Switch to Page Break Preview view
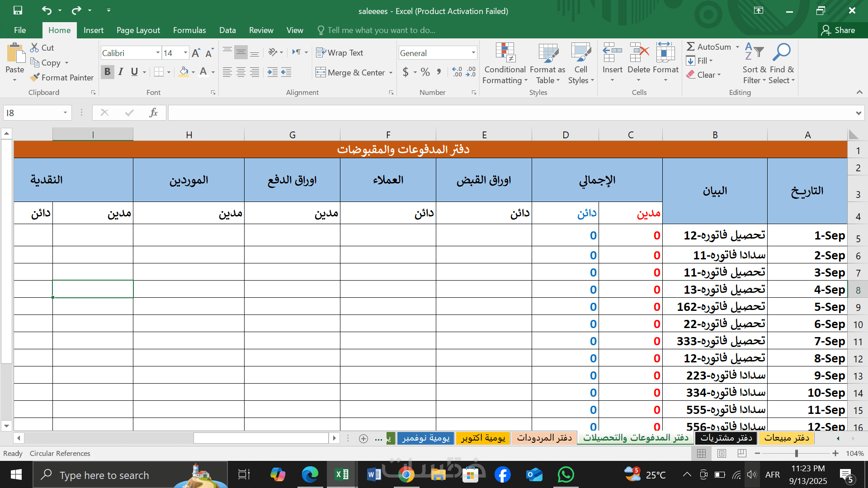The image size is (868, 488). click(x=742, y=453)
